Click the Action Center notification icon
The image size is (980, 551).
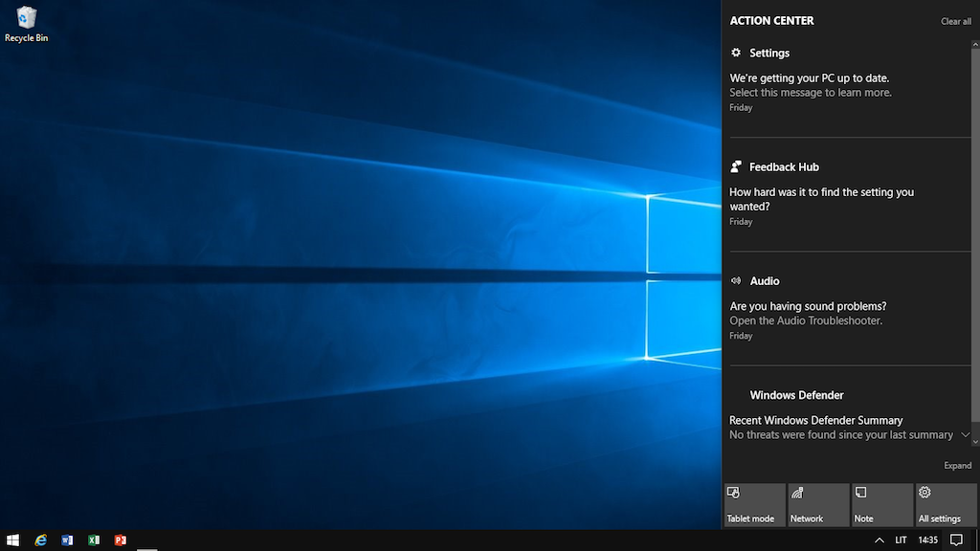pos(955,540)
